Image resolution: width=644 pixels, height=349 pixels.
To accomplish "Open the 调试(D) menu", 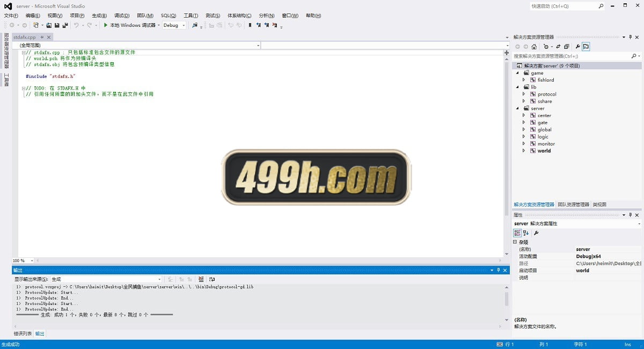I will point(122,16).
